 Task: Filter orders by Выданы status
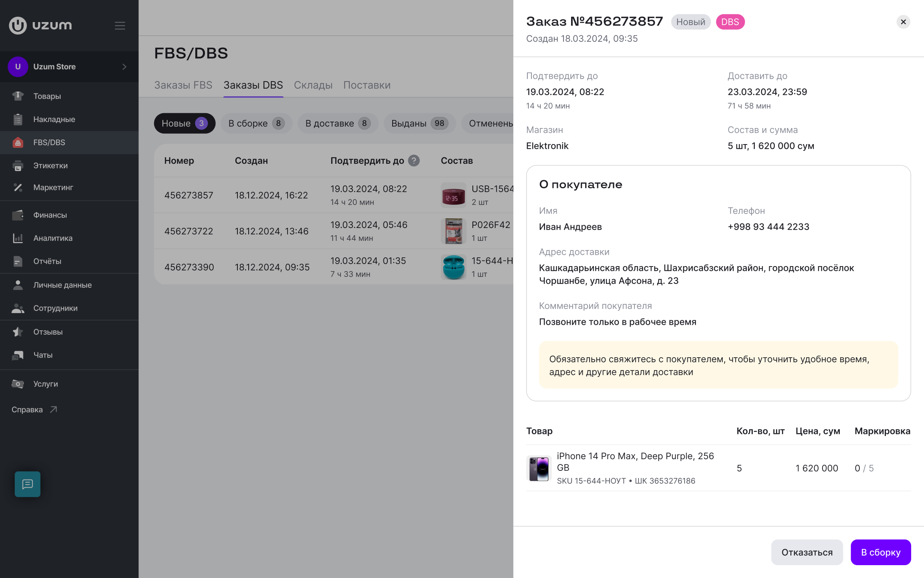point(419,123)
